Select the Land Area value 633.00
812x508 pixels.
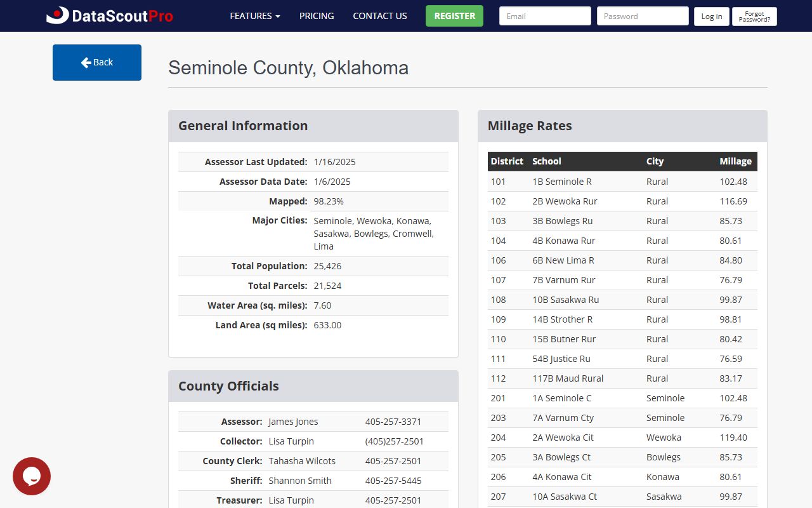pyautogui.click(x=327, y=325)
